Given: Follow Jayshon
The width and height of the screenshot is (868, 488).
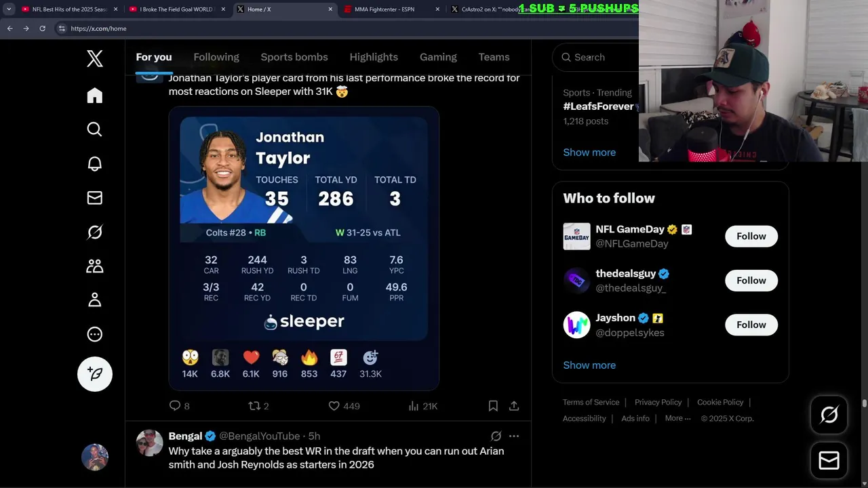Looking at the screenshot, I should (751, 325).
